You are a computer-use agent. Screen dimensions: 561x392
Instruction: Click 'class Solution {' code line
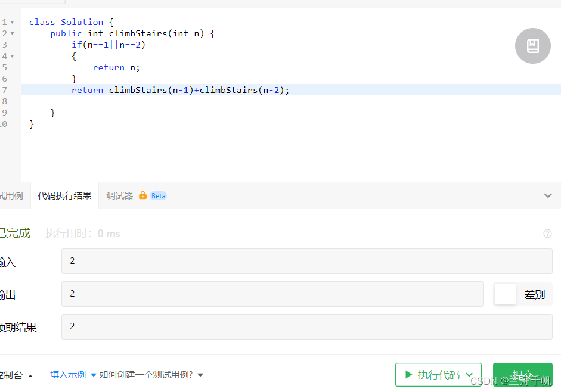click(71, 22)
